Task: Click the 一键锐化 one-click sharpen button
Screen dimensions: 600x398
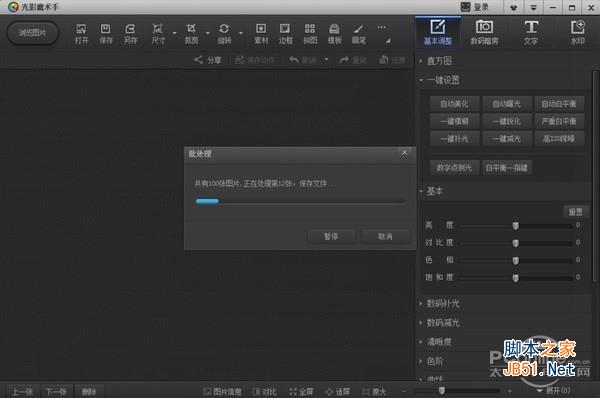Action: coord(507,121)
